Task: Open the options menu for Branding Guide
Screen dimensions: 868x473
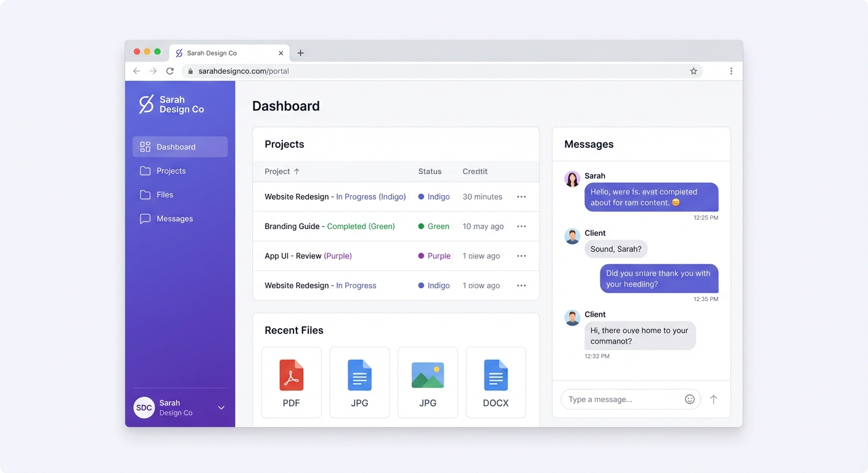Action: click(521, 226)
